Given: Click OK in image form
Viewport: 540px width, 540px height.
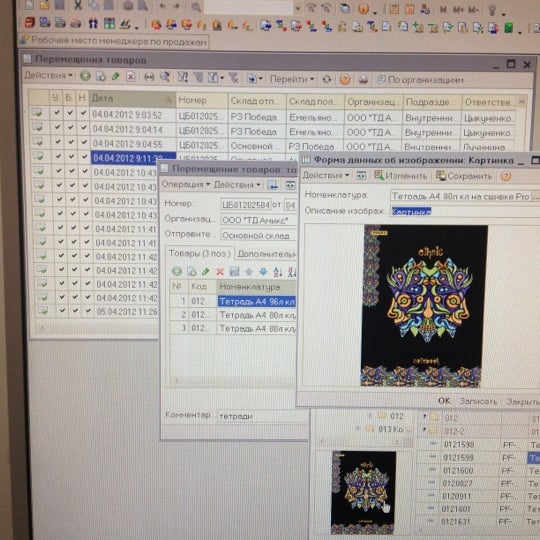Looking at the screenshot, I should coord(444,401).
